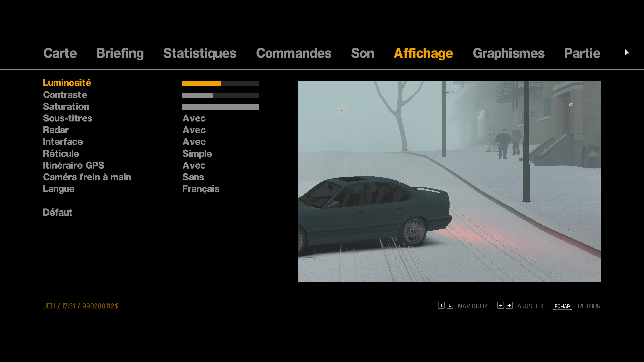Select the Radar option

coord(56,130)
